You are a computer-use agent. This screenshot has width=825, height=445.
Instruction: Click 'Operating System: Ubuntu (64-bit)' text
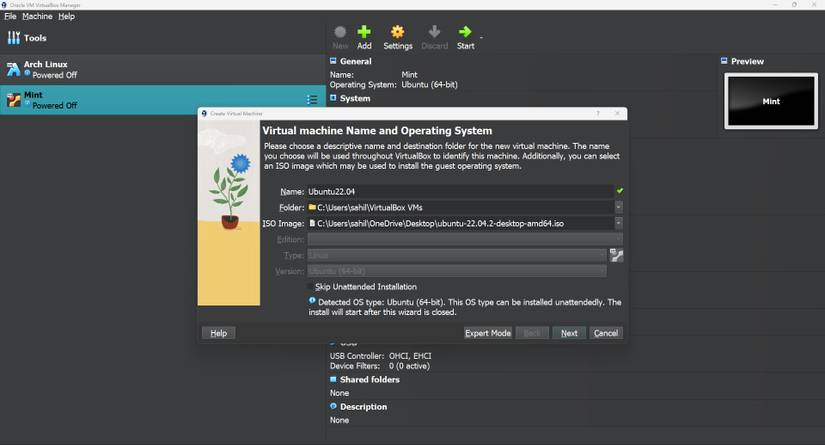click(x=394, y=85)
